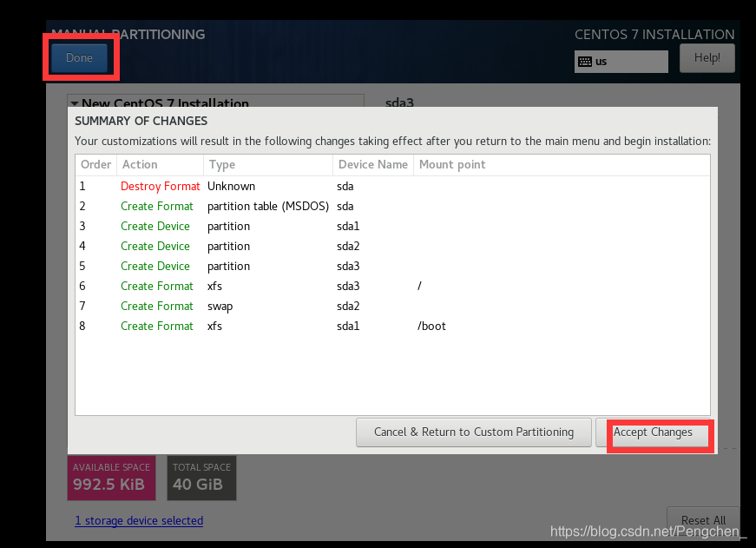Click the sda1 device in row 8
756x548 pixels.
tap(348, 326)
